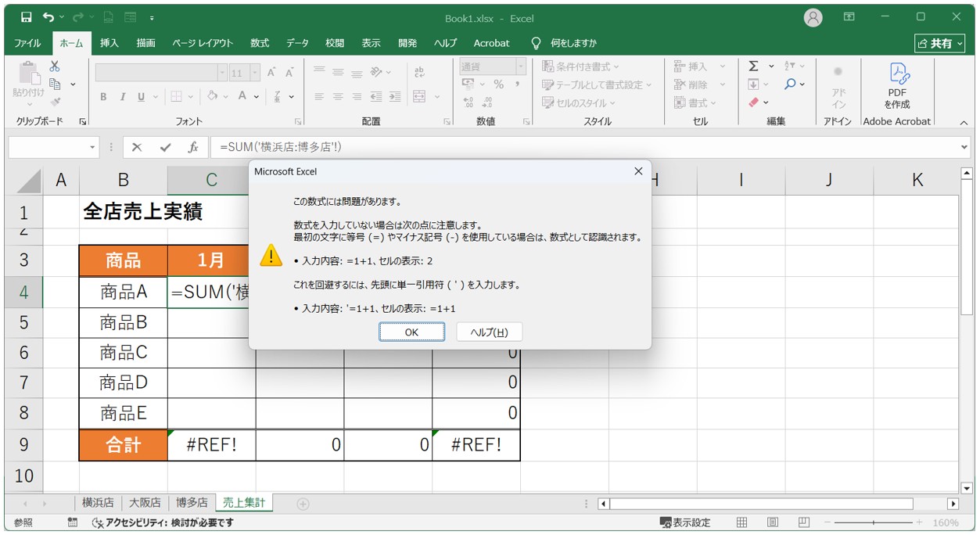980x535 pixels.
Task: Click the cancel X icon in formula bar
Action: coord(137,147)
